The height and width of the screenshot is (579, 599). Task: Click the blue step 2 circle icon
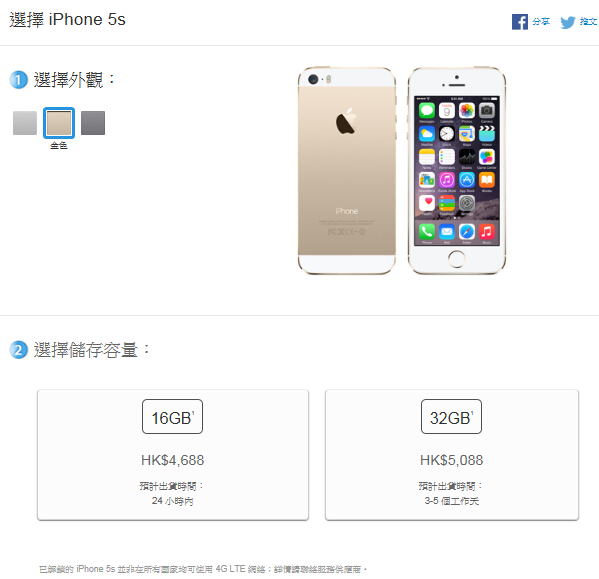coord(19,349)
